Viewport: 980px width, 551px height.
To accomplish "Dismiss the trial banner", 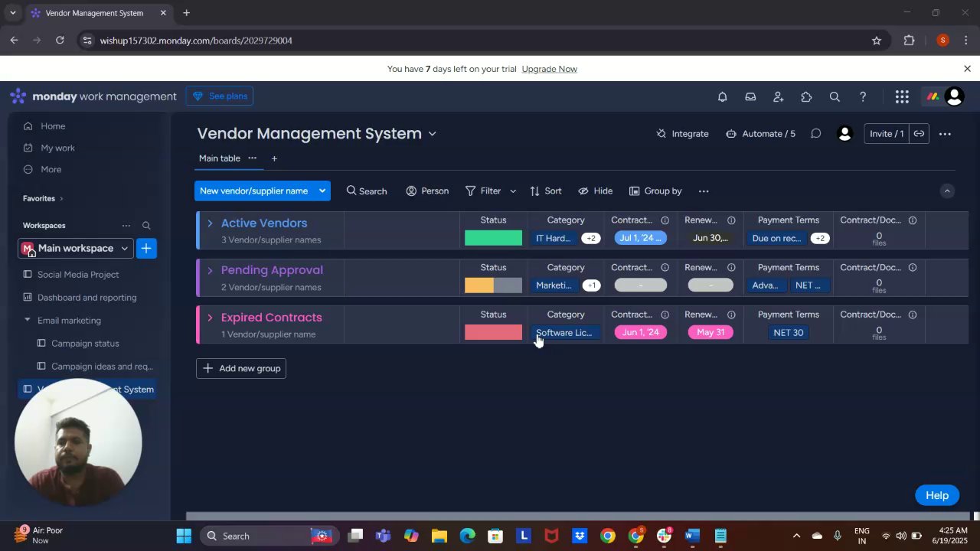I will coord(967,69).
